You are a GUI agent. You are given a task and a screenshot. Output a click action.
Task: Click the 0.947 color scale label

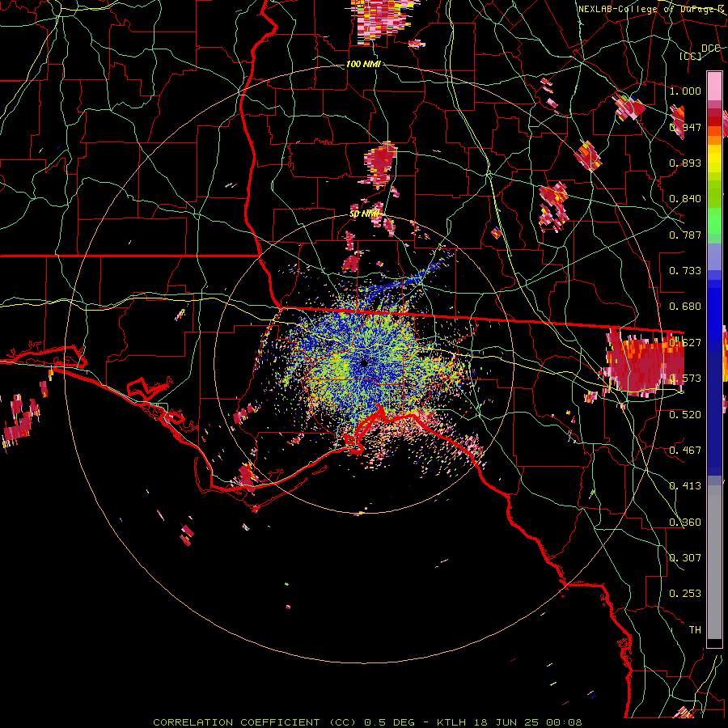(x=685, y=127)
